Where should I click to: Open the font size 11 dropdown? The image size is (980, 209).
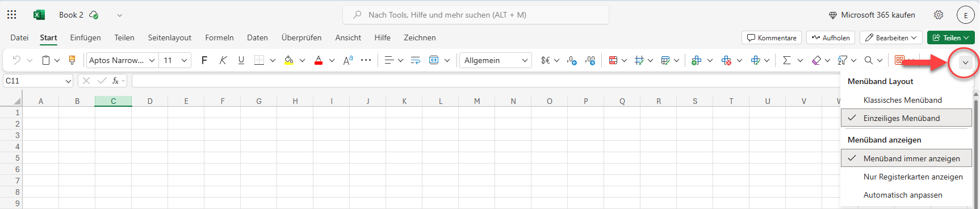pyautogui.click(x=175, y=60)
